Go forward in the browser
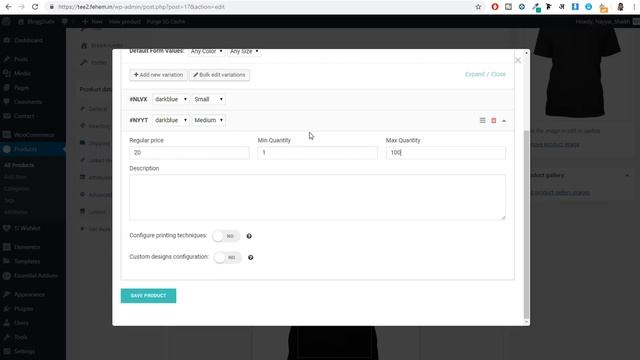 22,7
